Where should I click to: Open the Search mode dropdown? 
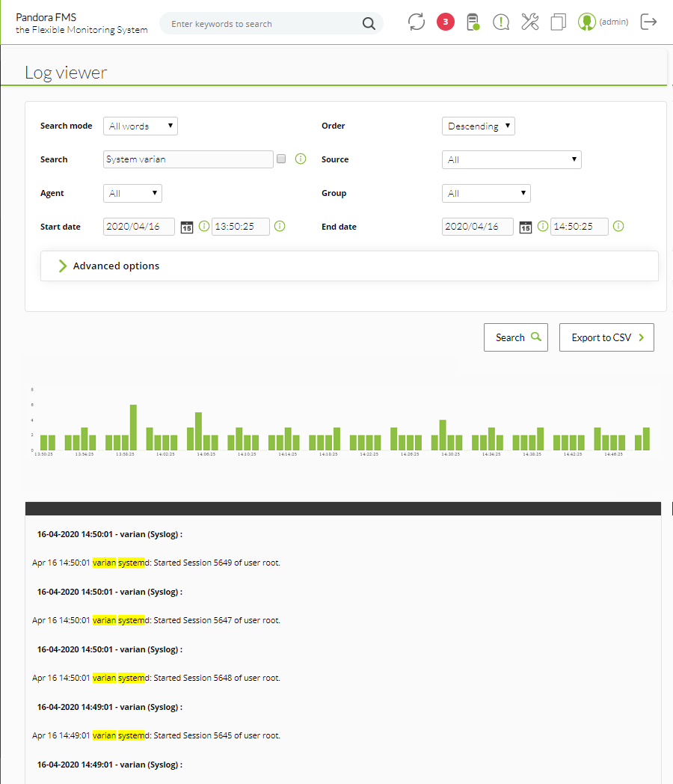tap(141, 126)
